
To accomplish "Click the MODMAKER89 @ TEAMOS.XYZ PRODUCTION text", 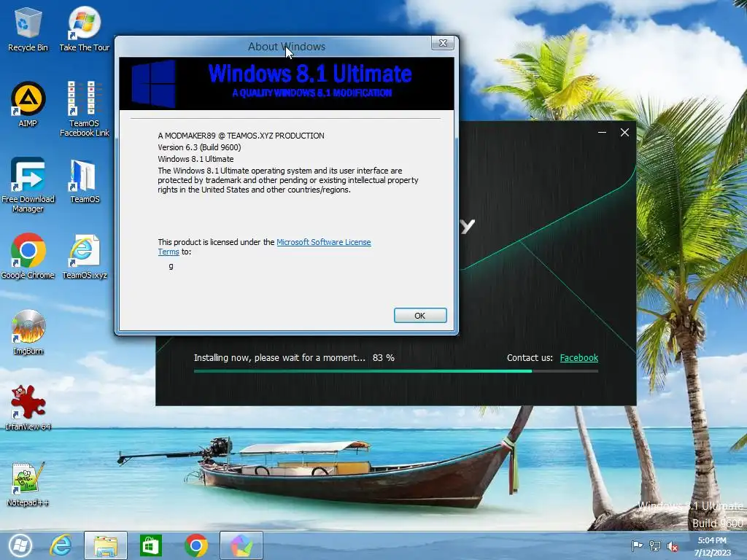I will click(241, 136).
